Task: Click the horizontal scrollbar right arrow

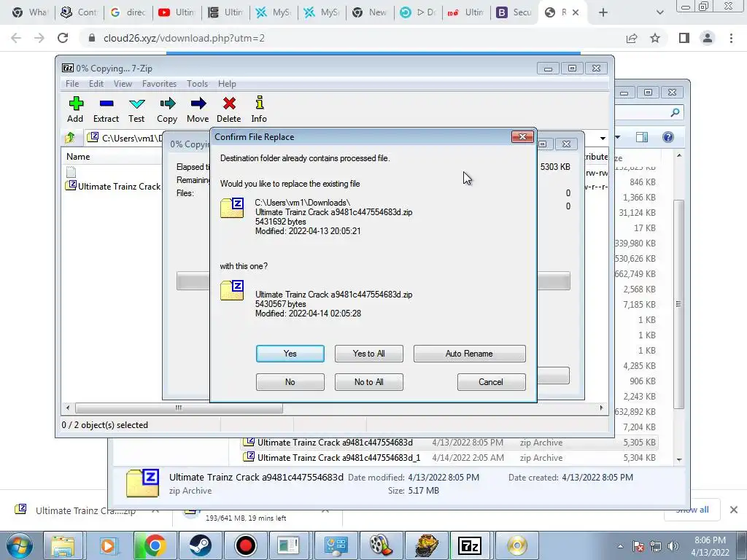Action: [601, 408]
